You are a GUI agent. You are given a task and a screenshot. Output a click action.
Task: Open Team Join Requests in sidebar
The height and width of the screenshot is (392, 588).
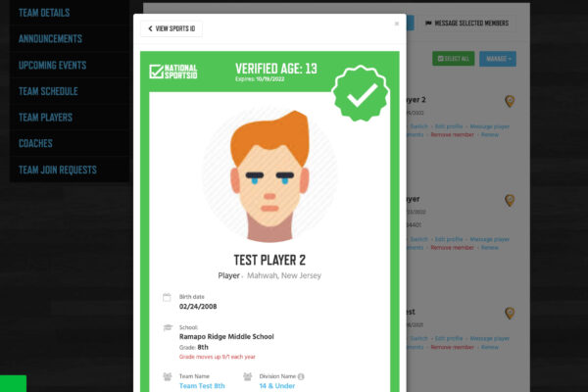pyautogui.click(x=58, y=170)
